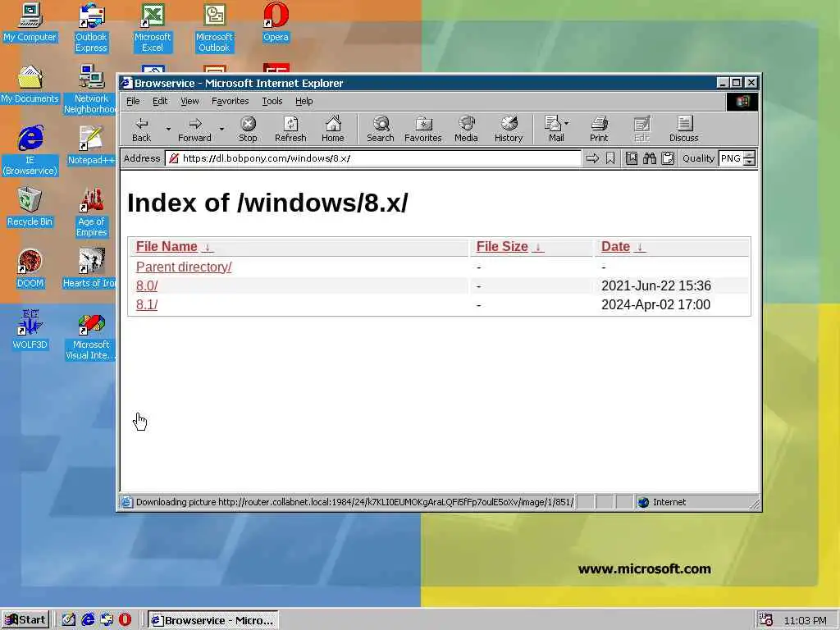The image size is (840, 630).
Task: Click the Windows logo throbber in menu bar
Action: (742, 102)
